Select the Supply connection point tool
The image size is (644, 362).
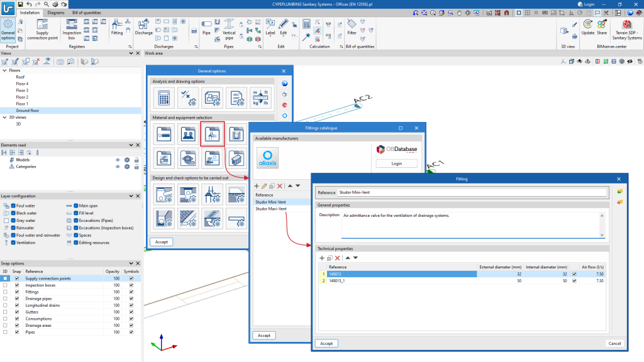(42, 30)
